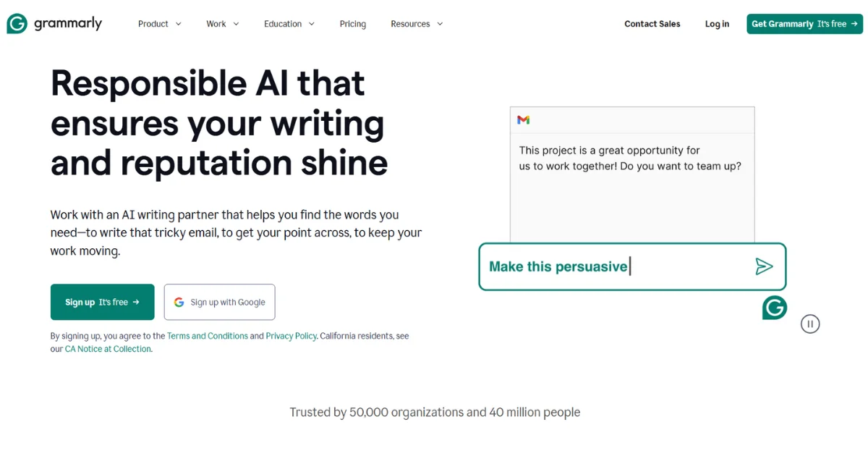Open the CA Notice at Collection link
This screenshot has height=456, width=868.
coord(107,348)
